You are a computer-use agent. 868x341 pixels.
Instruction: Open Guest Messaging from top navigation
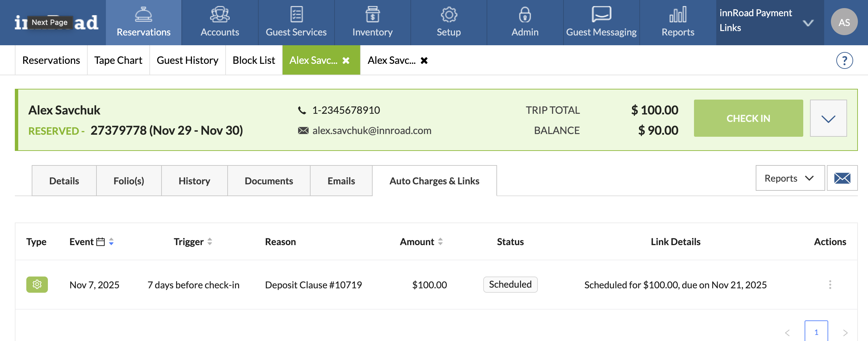601,22
